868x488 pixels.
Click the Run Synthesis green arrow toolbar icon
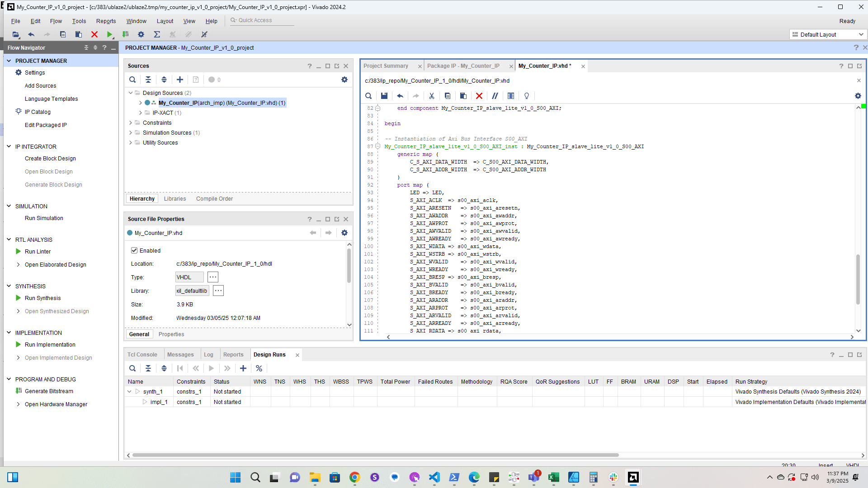pos(109,34)
